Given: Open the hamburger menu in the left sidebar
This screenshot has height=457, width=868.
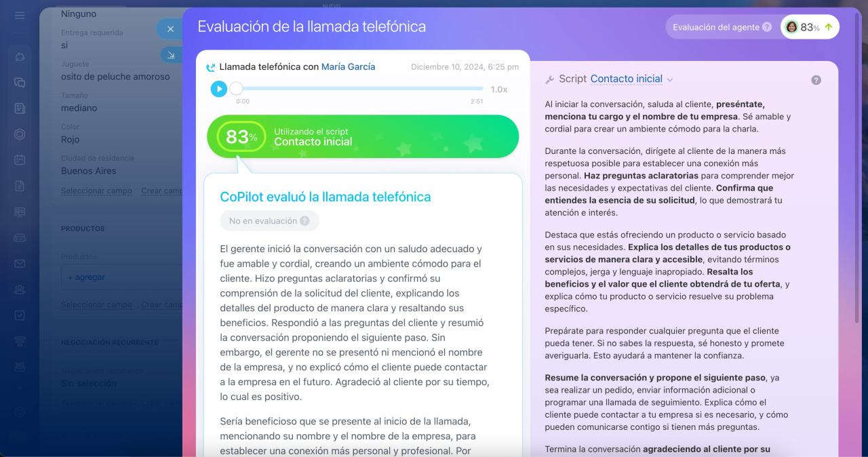Looking at the screenshot, I should click(x=20, y=15).
